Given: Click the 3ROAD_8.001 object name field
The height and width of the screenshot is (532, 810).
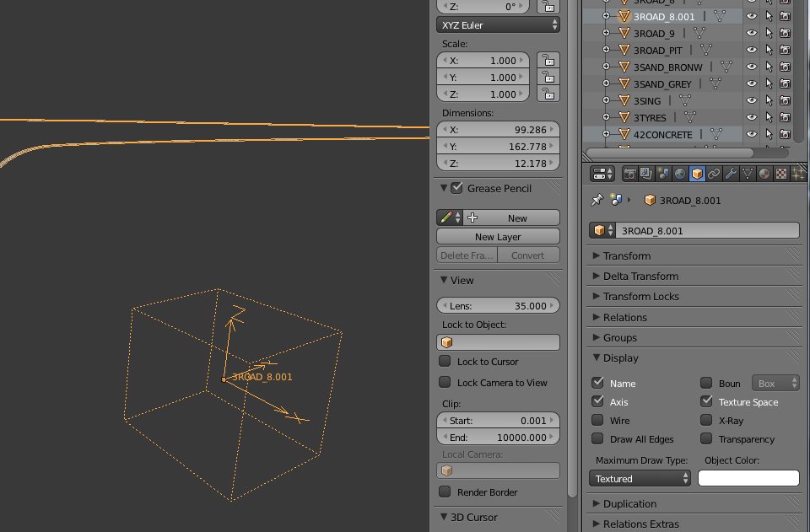Looking at the screenshot, I should tap(707, 230).
